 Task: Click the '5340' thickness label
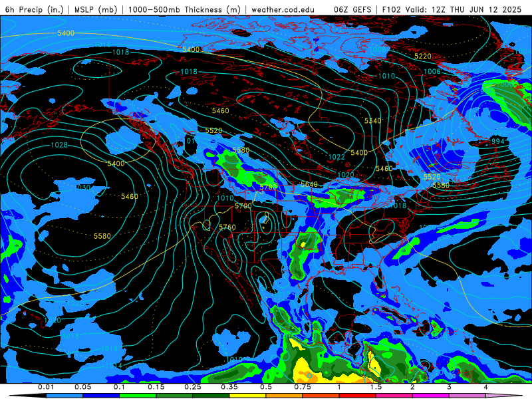coord(372,121)
